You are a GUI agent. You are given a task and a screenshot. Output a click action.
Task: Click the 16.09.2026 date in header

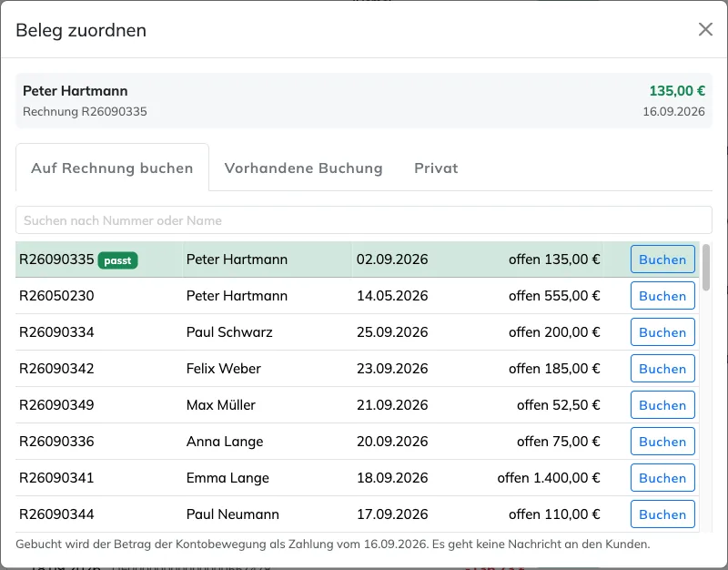(673, 111)
